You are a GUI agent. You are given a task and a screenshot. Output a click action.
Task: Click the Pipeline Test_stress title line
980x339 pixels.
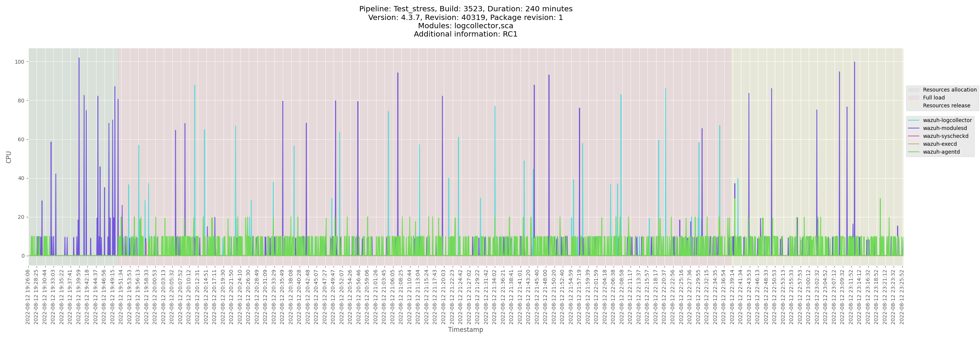(x=465, y=9)
